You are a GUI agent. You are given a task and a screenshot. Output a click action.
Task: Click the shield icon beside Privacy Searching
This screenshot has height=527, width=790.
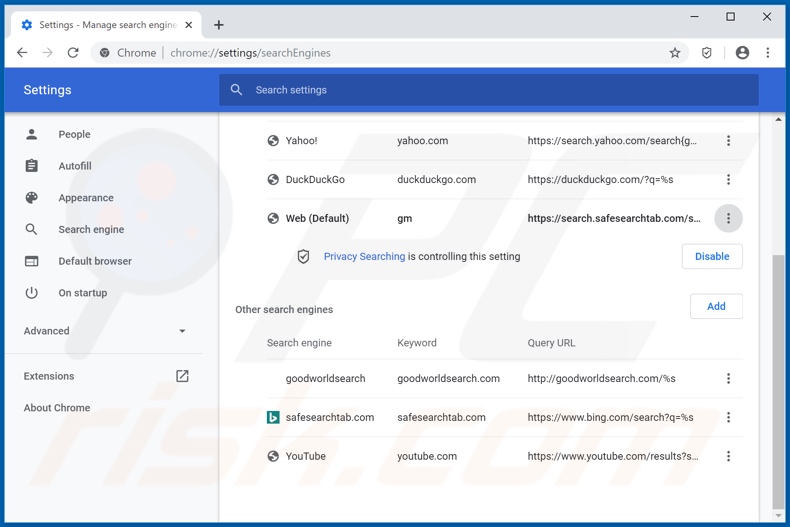pos(303,256)
